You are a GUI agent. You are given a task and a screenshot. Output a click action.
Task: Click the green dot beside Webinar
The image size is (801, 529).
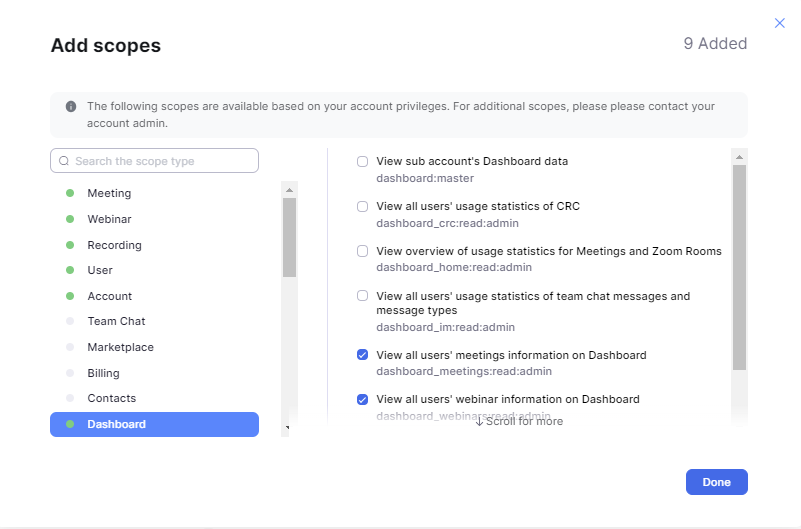tap(70, 219)
